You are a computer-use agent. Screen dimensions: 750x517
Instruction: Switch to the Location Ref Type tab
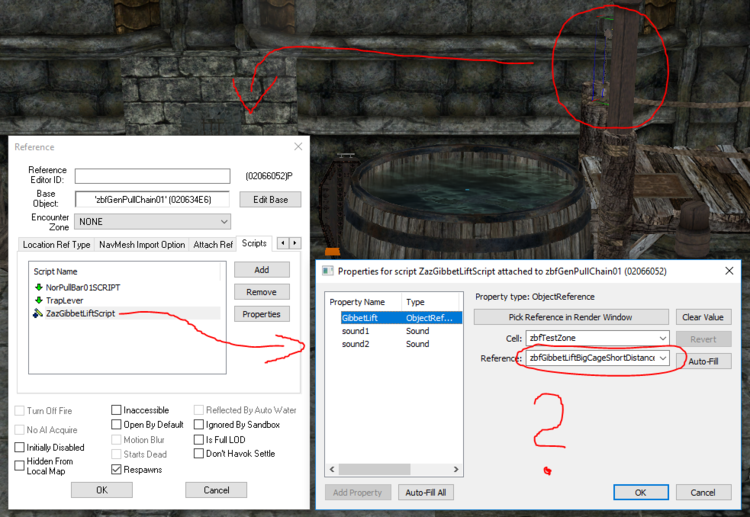tap(56, 244)
